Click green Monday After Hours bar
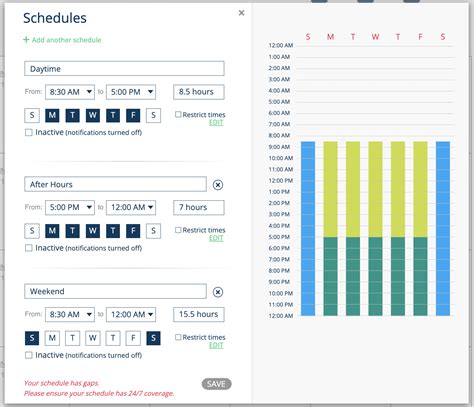474x407 pixels. pos(330,276)
